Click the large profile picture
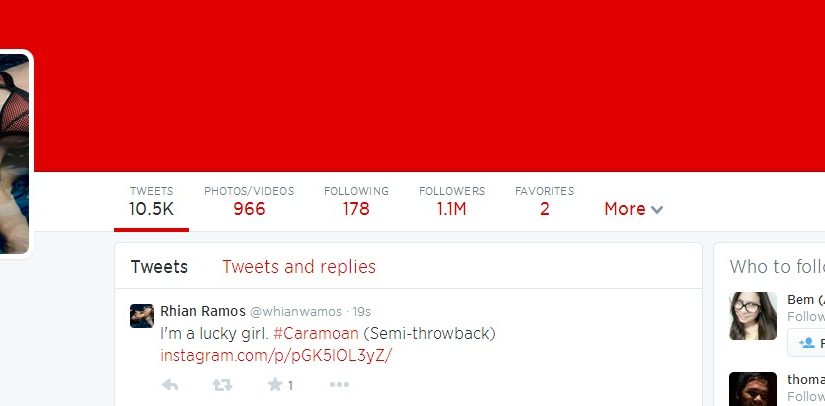 [x=14, y=154]
